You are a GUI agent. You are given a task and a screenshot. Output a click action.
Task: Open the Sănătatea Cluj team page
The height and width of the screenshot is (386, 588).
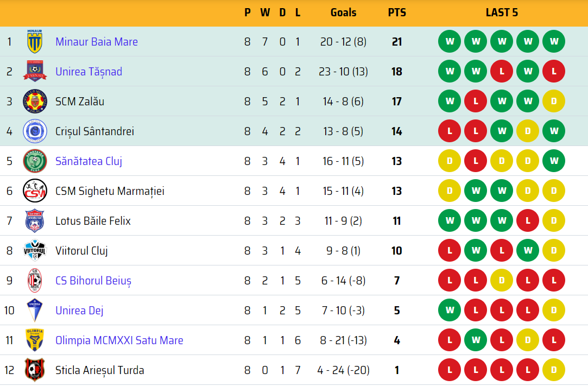pyautogui.click(x=88, y=161)
